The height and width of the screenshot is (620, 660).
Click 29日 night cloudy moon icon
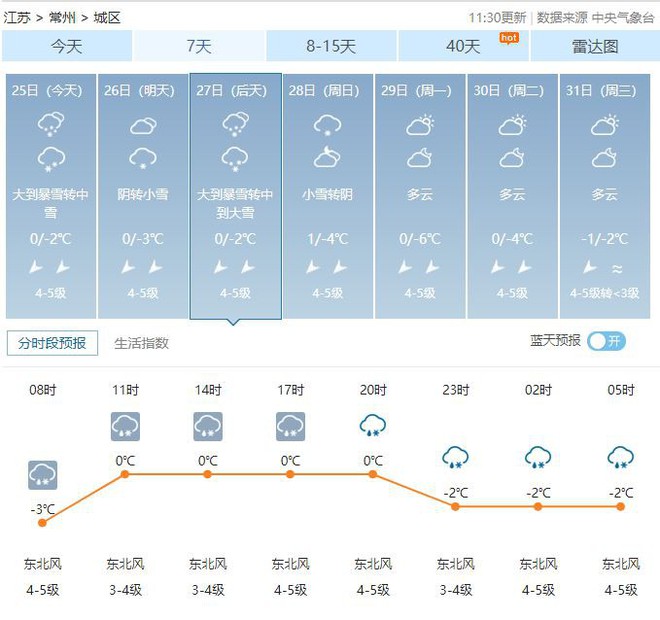point(420,157)
